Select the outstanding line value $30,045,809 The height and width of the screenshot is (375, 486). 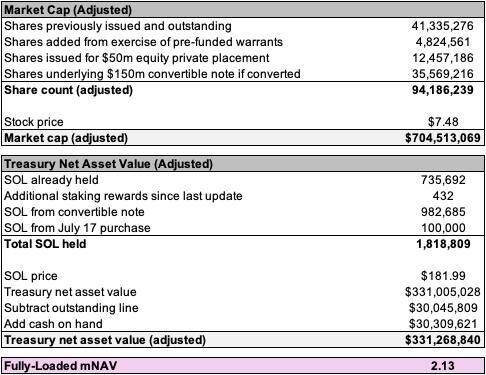443,308
